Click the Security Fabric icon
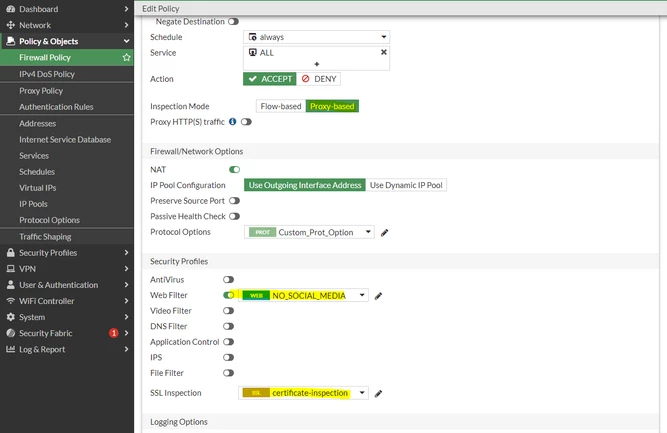 [x=11, y=333]
